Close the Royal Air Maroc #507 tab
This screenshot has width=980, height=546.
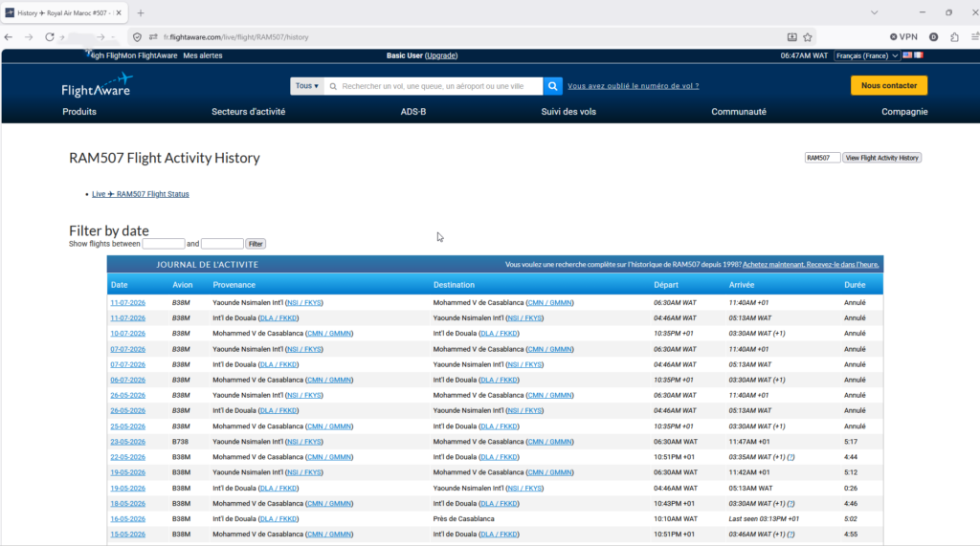click(x=119, y=12)
